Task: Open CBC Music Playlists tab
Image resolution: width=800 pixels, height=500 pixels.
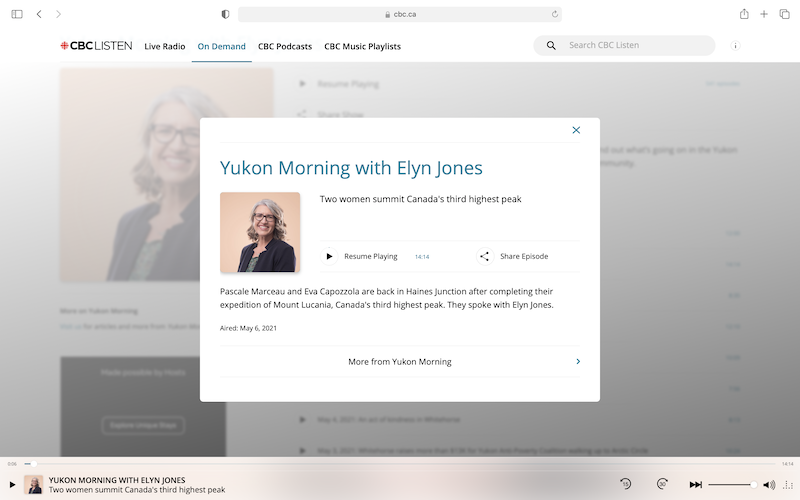Action: (362, 46)
